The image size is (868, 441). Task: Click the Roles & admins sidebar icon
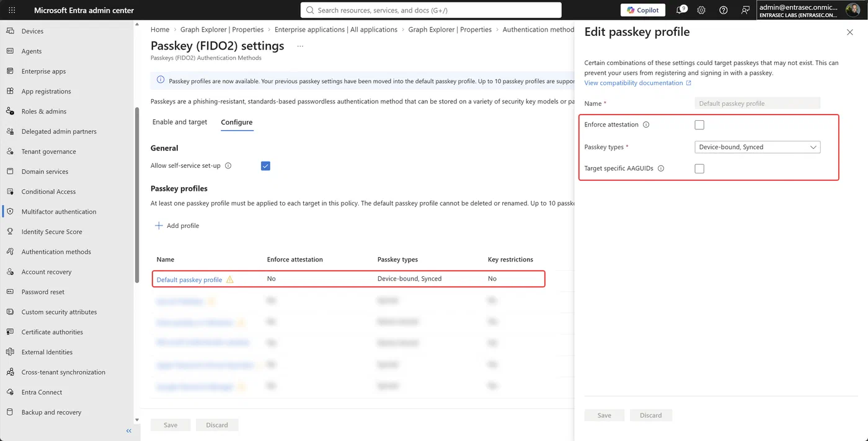point(10,111)
